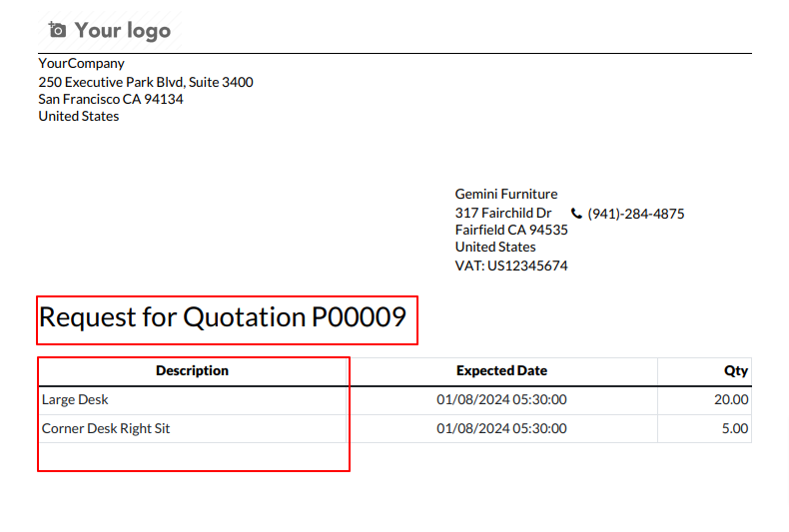Click the phone number (941)-284-4875
This screenshot has height=532, width=789.
pos(636,214)
